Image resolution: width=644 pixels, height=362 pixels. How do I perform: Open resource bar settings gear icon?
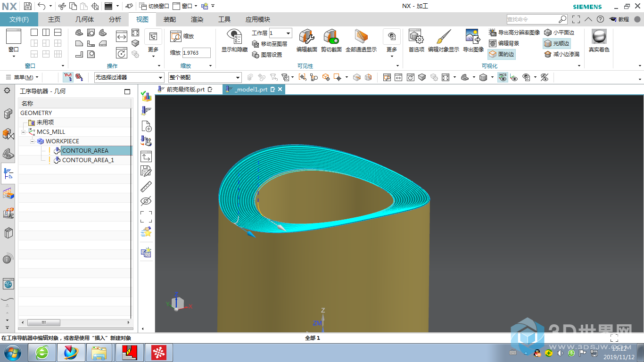[x=7, y=90]
